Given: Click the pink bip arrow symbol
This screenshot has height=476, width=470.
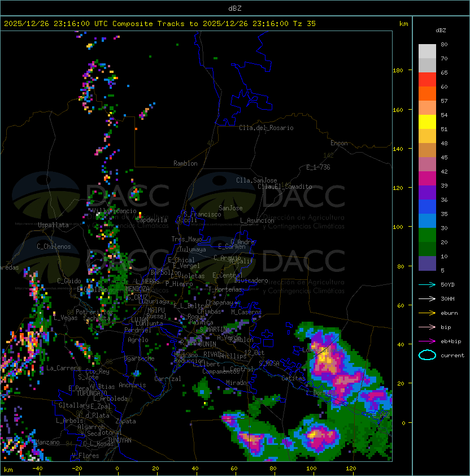Looking at the screenshot, I should (x=427, y=327).
